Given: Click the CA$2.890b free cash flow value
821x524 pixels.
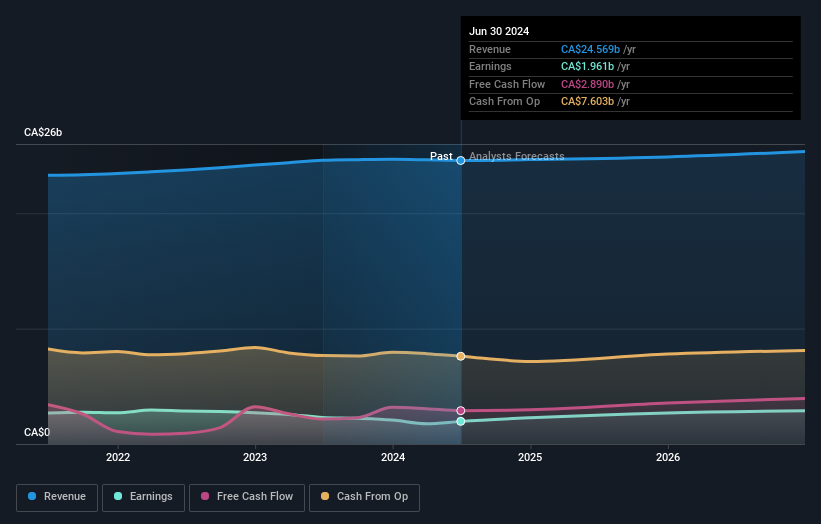Looking at the screenshot, I should point(587,84).
